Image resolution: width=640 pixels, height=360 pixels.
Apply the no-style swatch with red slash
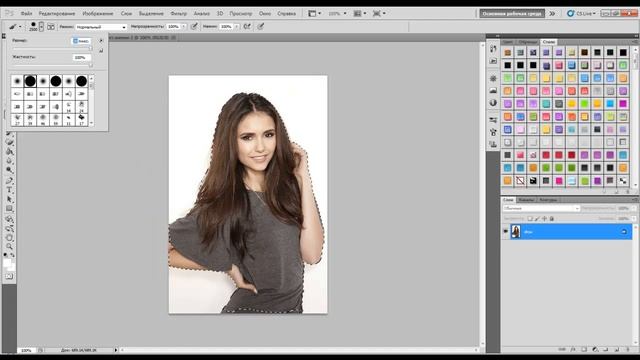pos(520,180)
